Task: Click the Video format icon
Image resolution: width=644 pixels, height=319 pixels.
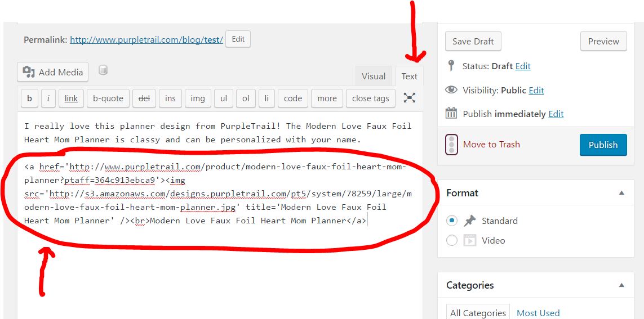Action: pos(469,240)
